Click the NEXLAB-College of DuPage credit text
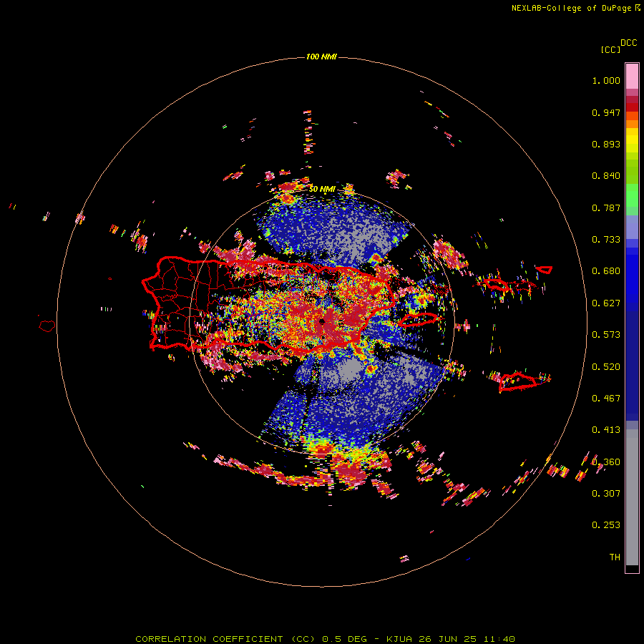Image resolution: width=644 pixels, height=644 pixels. click(571, 8)
